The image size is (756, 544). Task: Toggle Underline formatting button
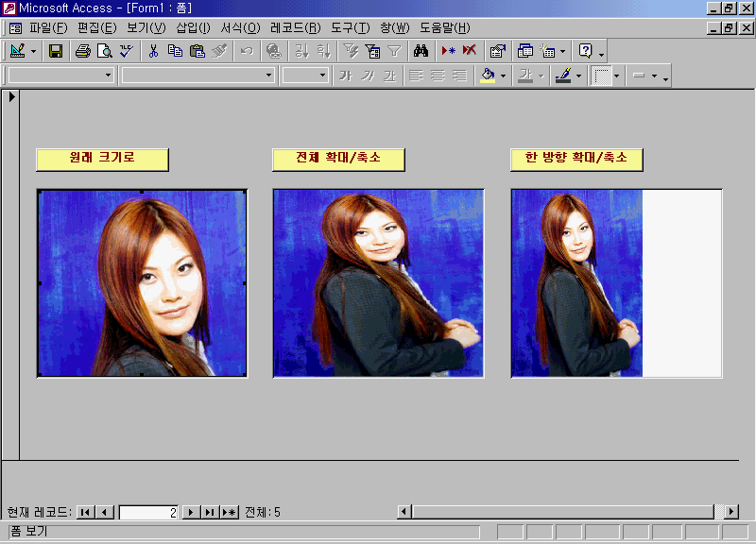coord(389,76)
